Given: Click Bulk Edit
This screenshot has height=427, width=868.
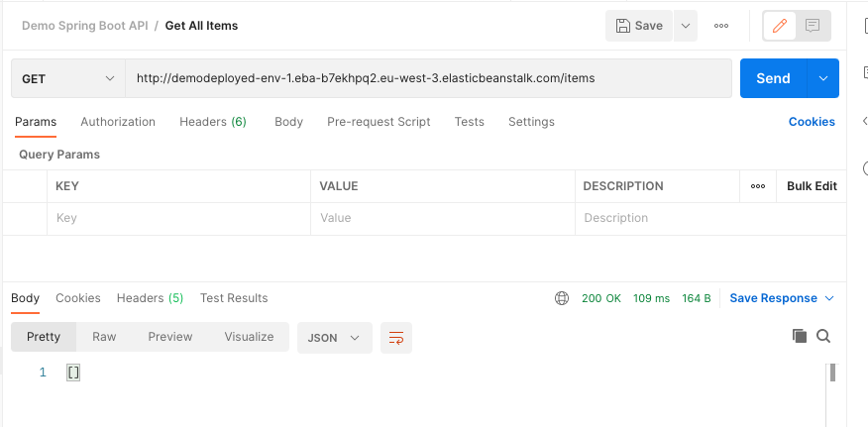Looking at the screenshot, I should point(812,186).
